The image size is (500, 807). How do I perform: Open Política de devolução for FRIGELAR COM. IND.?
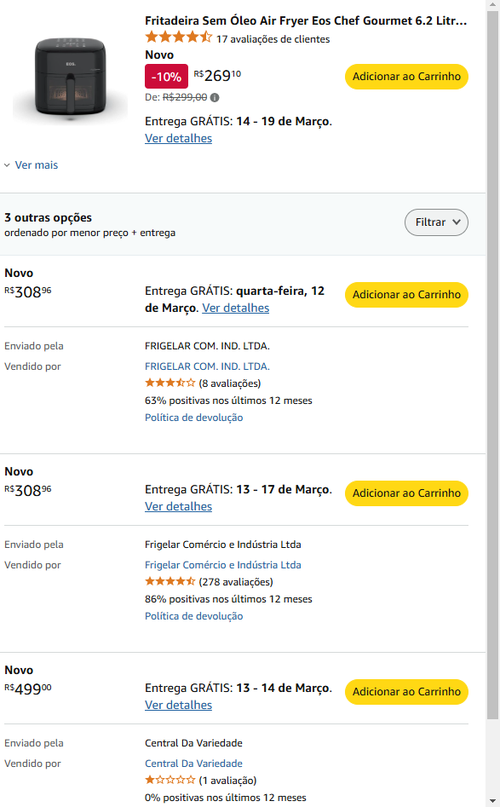194,417
